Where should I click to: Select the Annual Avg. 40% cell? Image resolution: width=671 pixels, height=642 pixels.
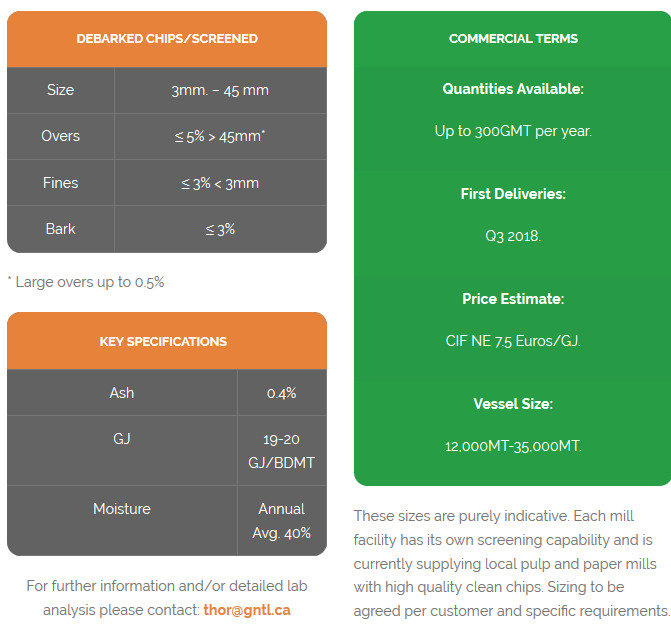[281, 521]
